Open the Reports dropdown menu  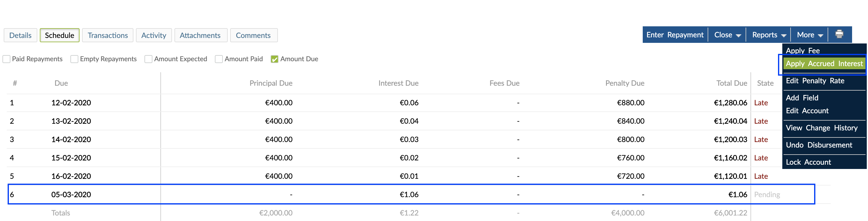(x=769, y=35)
